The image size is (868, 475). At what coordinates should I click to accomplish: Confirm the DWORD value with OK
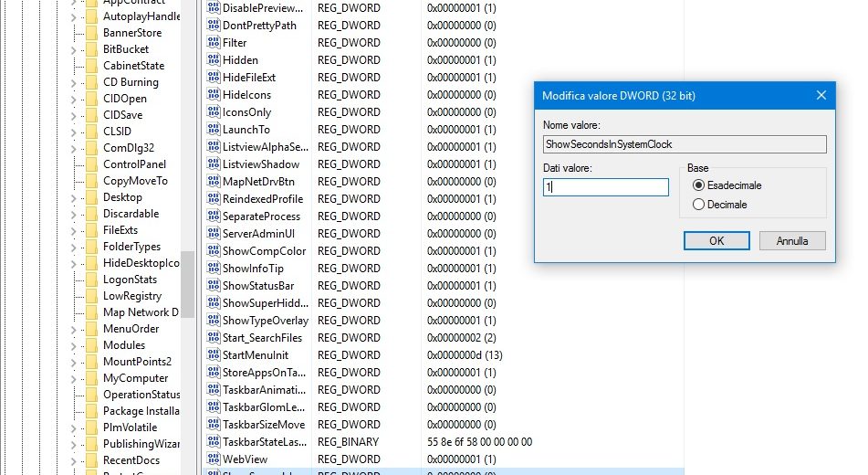tap(716, 240)
